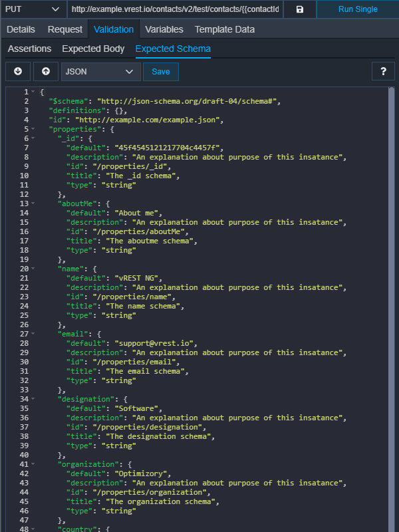Click "The organization schema" title text
399x532 pixels.
click(160, 501)
